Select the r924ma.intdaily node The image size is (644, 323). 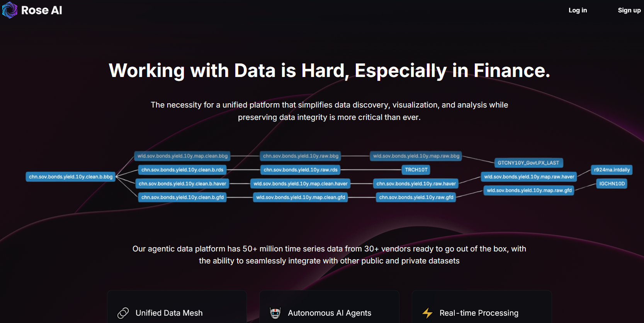(612, 170)
